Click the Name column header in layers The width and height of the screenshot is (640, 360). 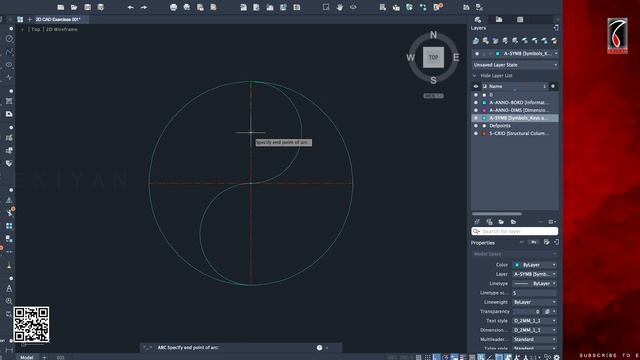point(496,87)
